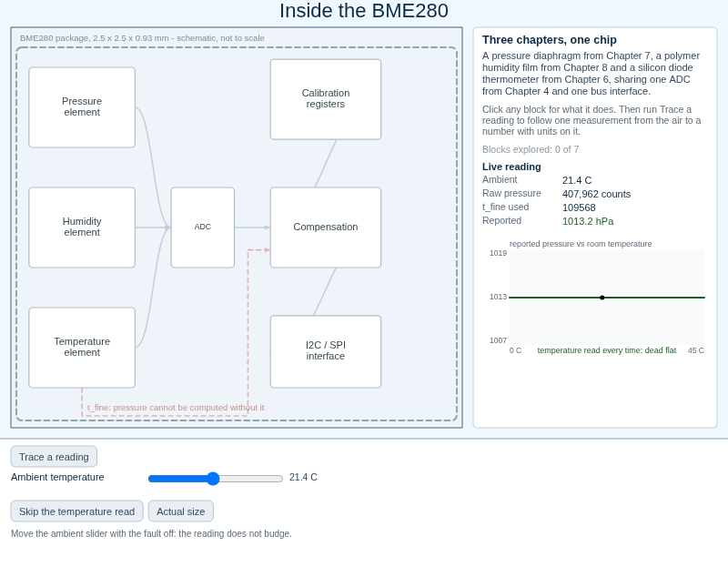
Task: Toggle the Actual size view
Action: coord(180,511)
